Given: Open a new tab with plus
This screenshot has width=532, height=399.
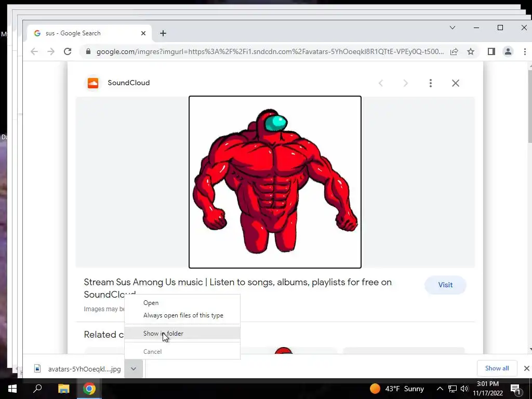Looking at the screenshot, I should point(163,33).
